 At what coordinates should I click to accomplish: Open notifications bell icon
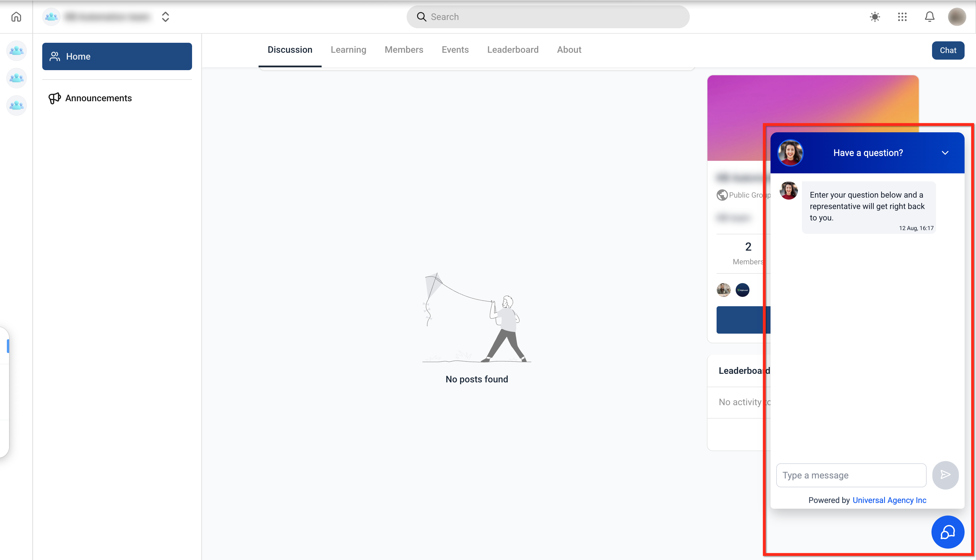[929, 17]
